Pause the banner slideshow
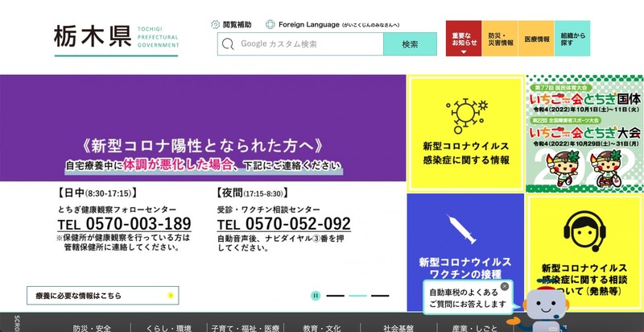Image resolution: width=644 pixels, height=332 pixels. point(316,296)
